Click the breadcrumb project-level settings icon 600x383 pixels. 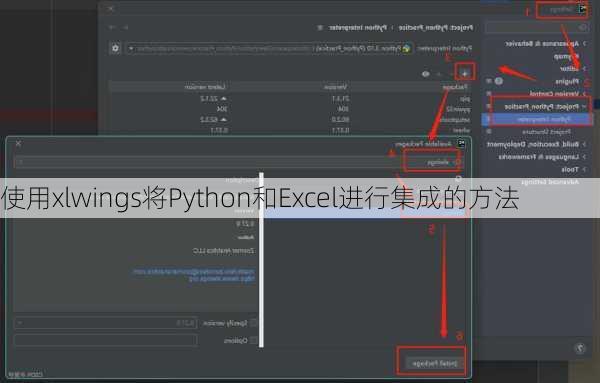pos(320,28)
